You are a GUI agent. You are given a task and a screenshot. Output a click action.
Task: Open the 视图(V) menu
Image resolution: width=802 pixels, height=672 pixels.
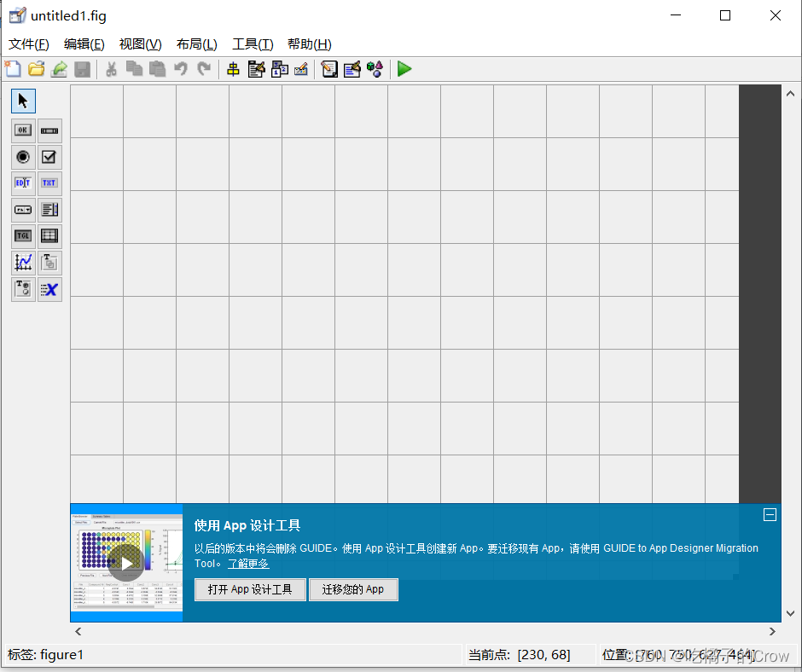click(x=140, y=44)
